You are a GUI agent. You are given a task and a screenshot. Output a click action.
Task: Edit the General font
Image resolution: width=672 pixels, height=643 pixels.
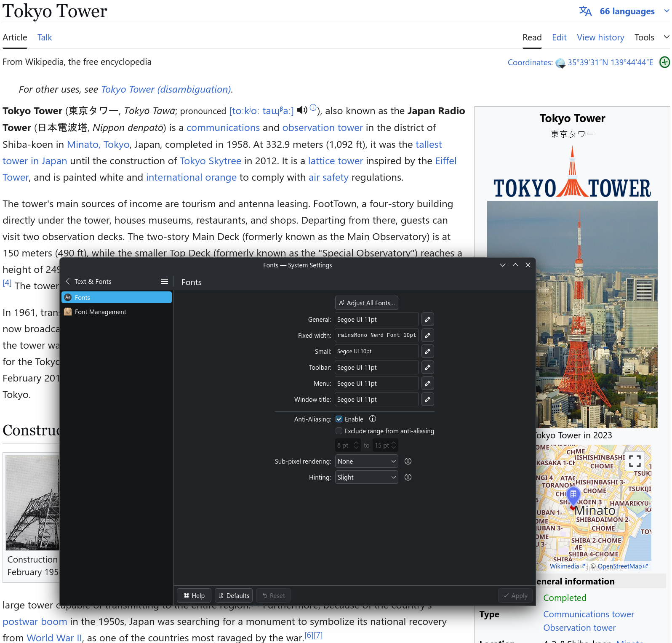(x=427, y=319)
